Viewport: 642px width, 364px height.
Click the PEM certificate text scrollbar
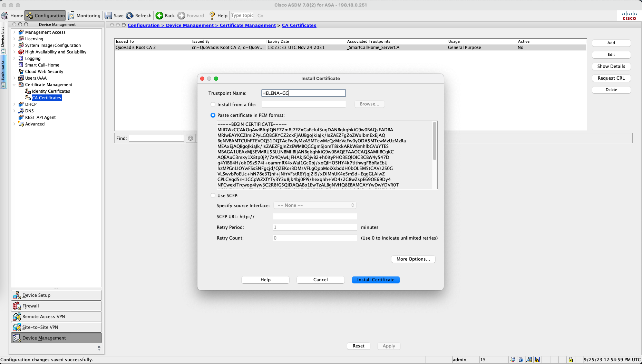point(434,141)
